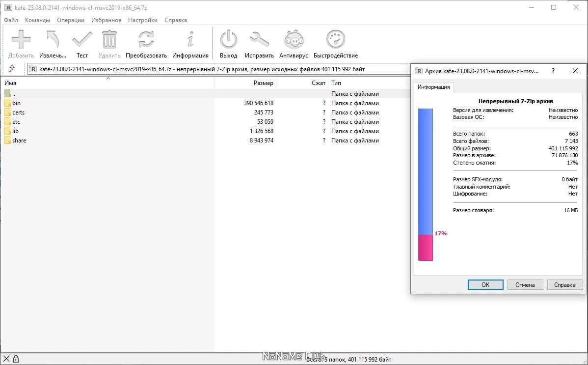This screenshot has width=588, height=365.
Task: Open the Справка menu
Action: pyautogui.click(x=176, y=20)
